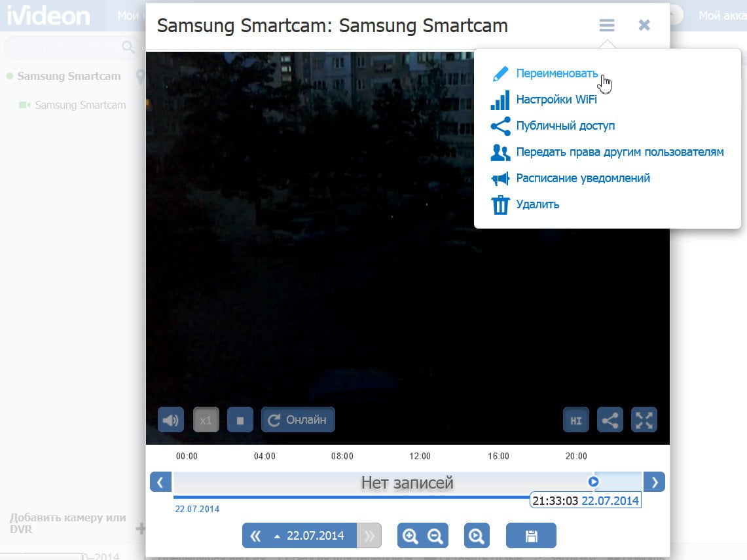Image resolution: width=747 pixels, height=560 pixels.
Task: Go to the previous day with double-left arrows
Action: point(255,536)
